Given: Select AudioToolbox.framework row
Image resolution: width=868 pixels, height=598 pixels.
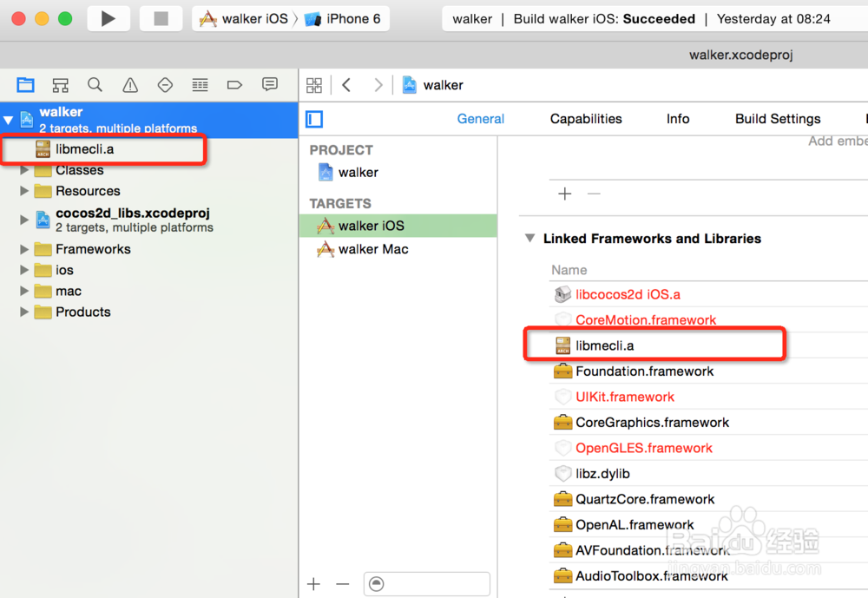Looking at the screenshot, I should pos(708,576).
